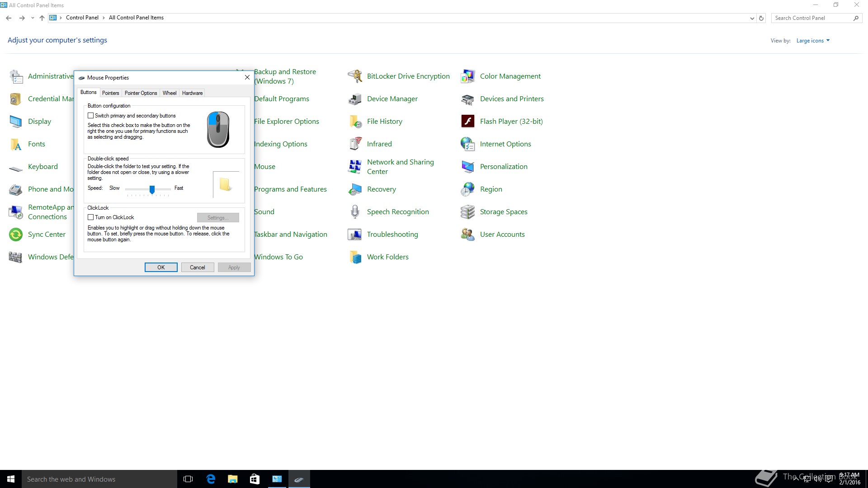Open Devices and Printers icon
Image resolution: width=868 pixels, height=488 pixels.
click(x=468, y=99)
